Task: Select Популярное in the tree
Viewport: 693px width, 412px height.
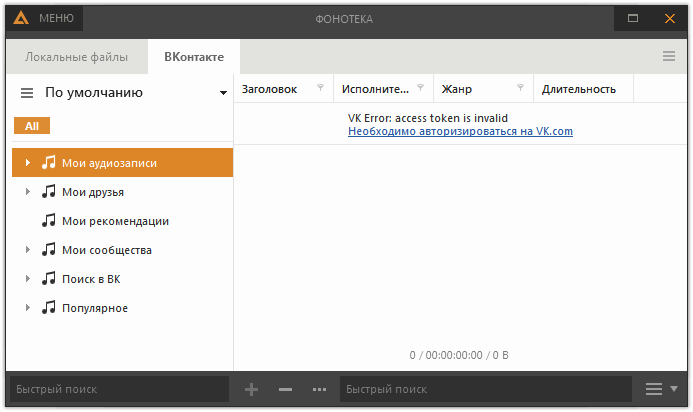Action: click(x=122, y=308)
